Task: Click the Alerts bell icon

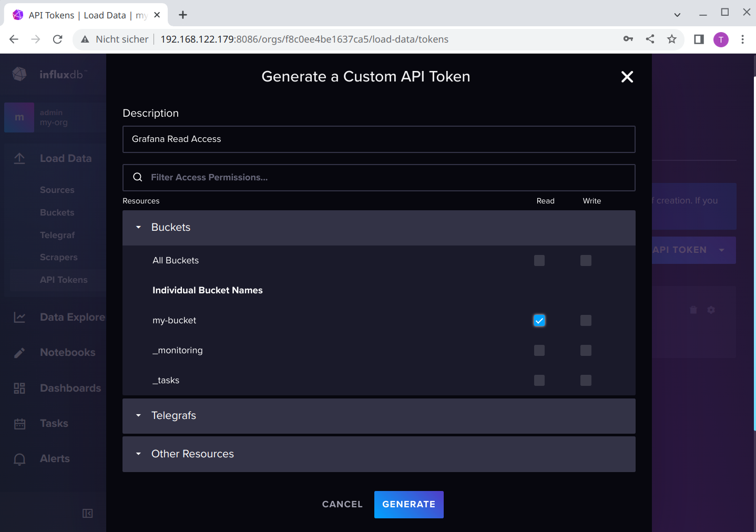Action: click(19, 459)
